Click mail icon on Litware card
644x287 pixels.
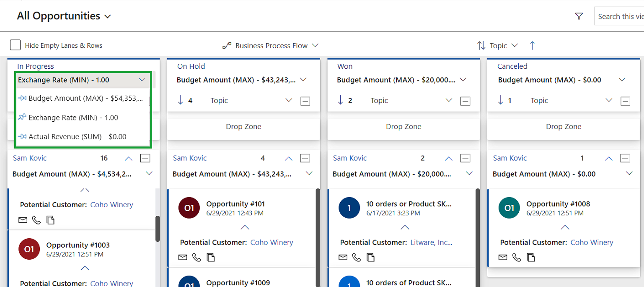pyautogui.click(x=343, y=257)
